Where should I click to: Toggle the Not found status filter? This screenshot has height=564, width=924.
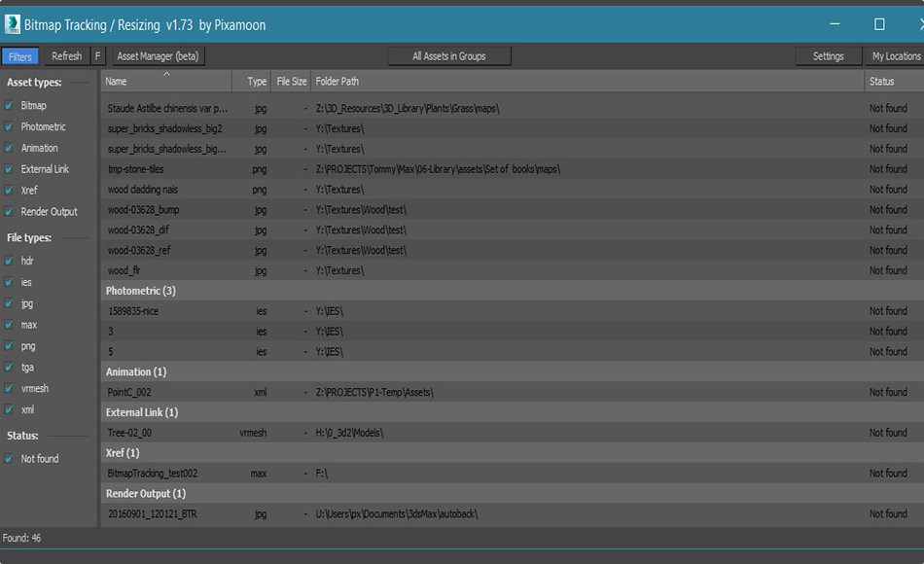coord(10,458)
